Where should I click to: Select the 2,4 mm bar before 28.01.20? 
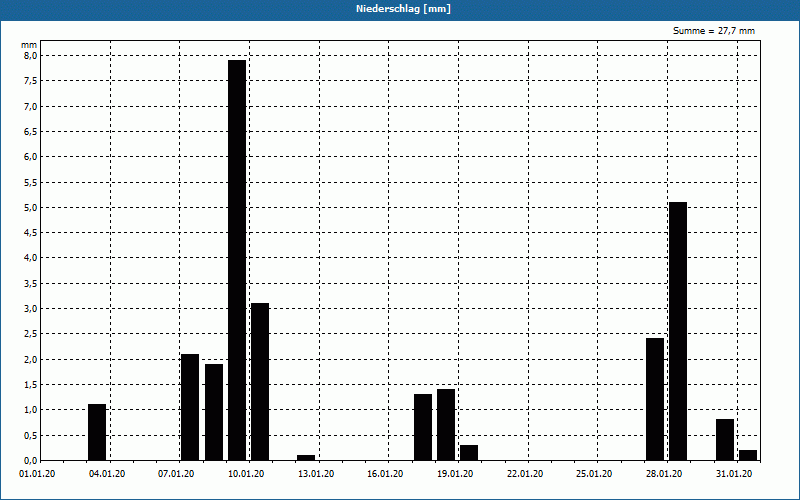coord(655,399)
